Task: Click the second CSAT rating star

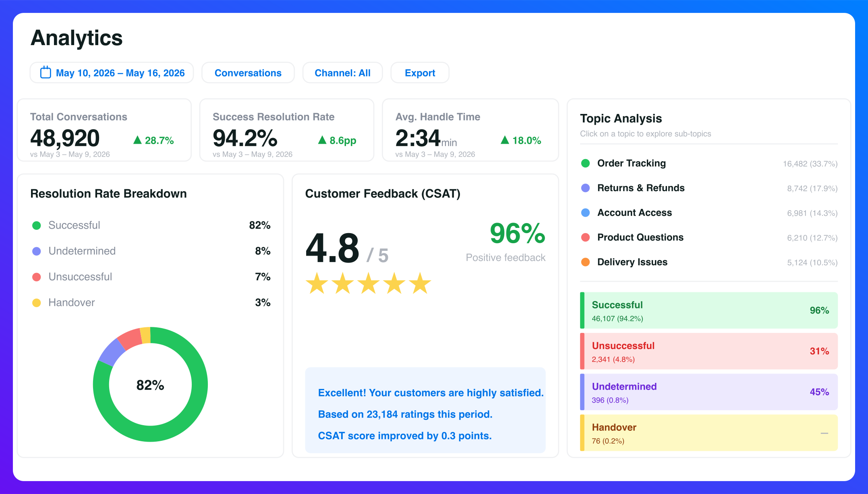Action: [x=343, y=283]
